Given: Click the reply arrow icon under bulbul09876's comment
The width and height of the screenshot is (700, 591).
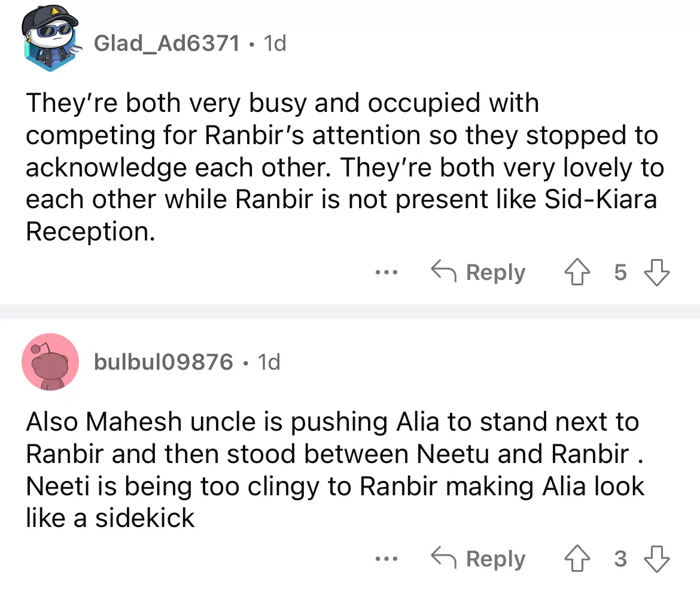Looking at the screenshot, I should pyautogui.click(x=443, y=559).
